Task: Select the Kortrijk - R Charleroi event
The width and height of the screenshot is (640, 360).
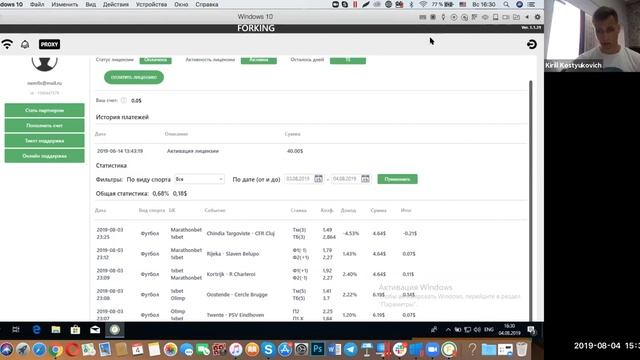Action: (x=231, y=274)
